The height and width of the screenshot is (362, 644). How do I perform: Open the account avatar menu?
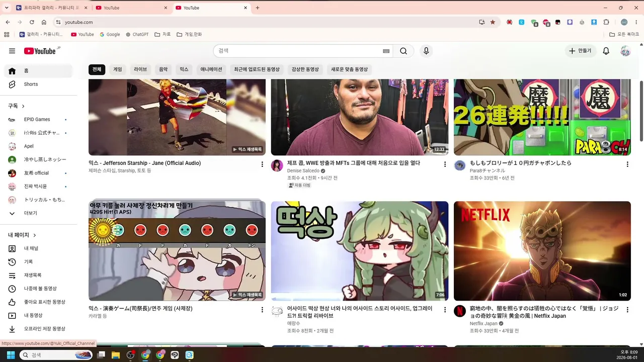[x=625, y=51]
